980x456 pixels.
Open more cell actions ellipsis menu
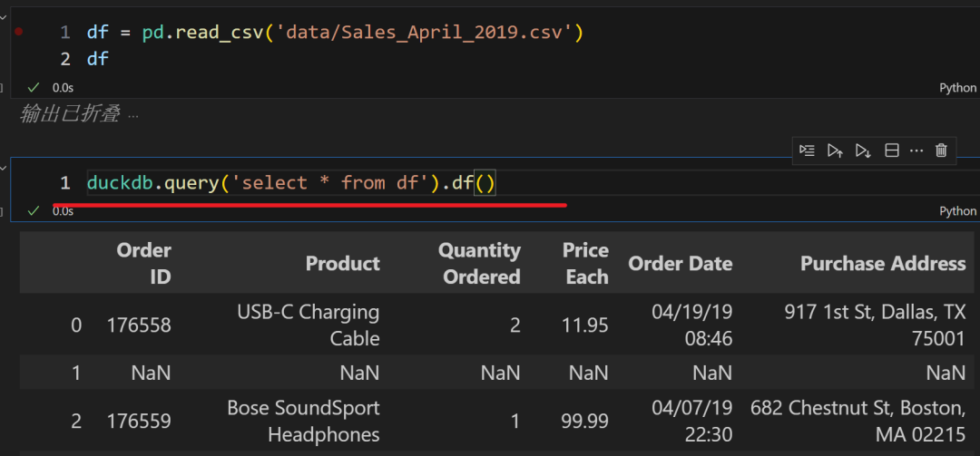tap(916, 150)
